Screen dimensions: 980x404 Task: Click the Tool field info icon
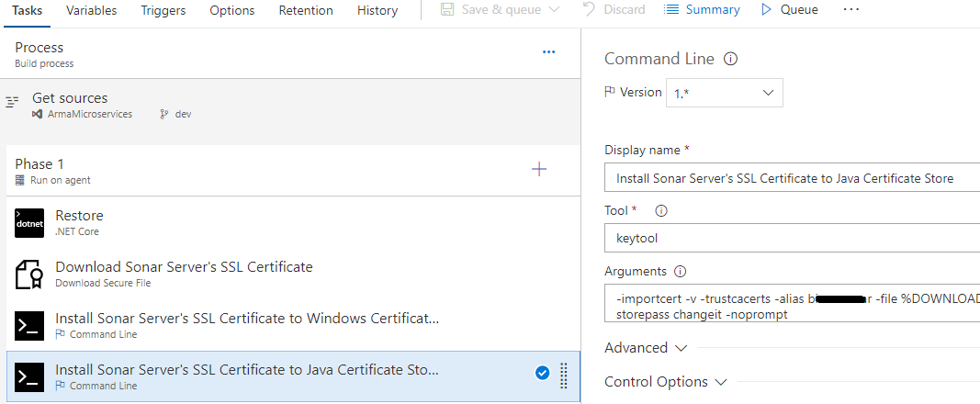click(x=660, y=210)
